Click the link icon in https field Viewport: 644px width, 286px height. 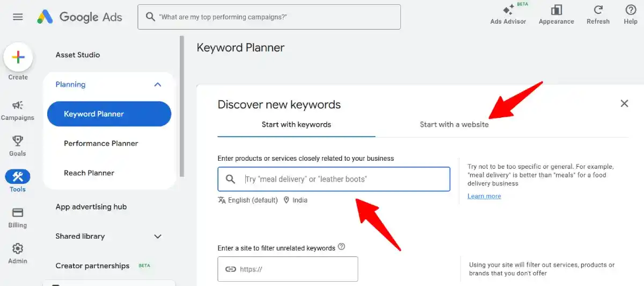(231, 269)
